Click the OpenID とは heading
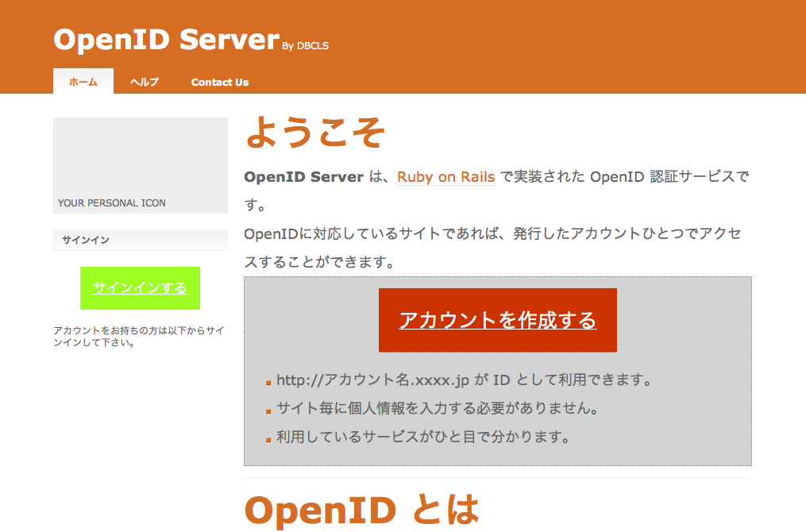Image resolution: width=806 pixels, height=532 pixels. 361,510
